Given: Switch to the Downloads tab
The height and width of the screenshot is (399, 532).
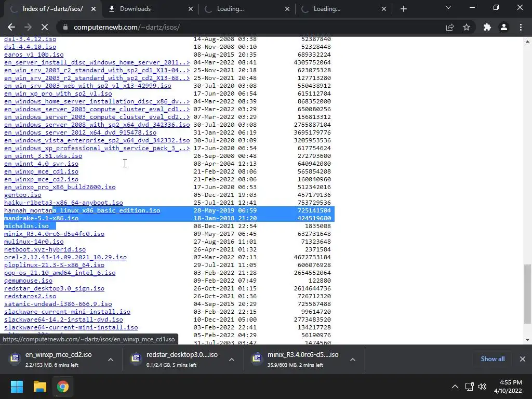Looking at the screenshot, I should 149,9.
